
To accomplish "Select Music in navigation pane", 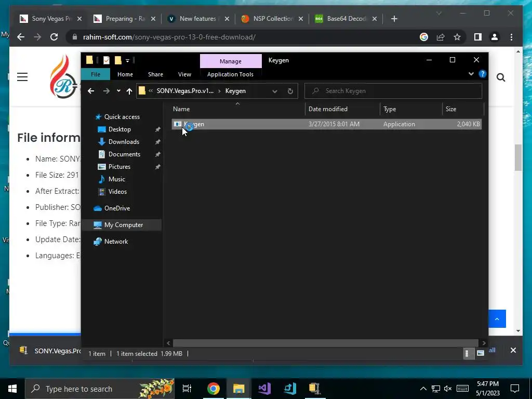I will [x=116, y=179].
